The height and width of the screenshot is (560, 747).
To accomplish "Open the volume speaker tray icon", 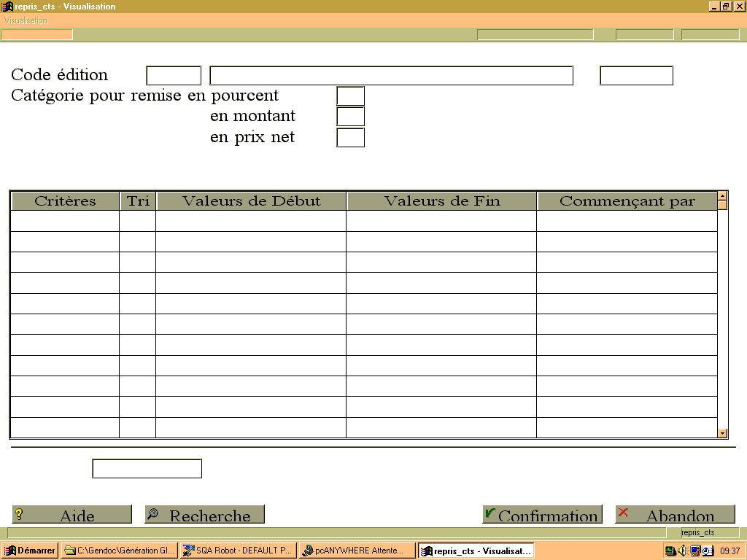I will pyautogui.click(x=683, y=551).
